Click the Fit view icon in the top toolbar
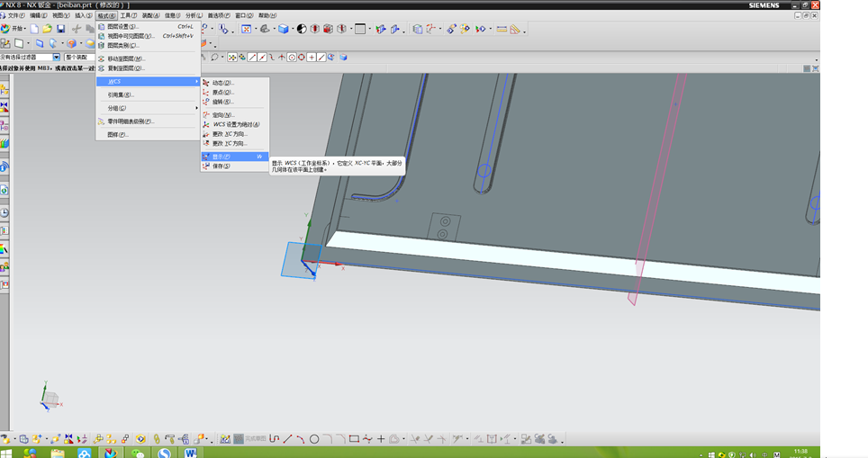The image size is (868, 458). point(246,29)
